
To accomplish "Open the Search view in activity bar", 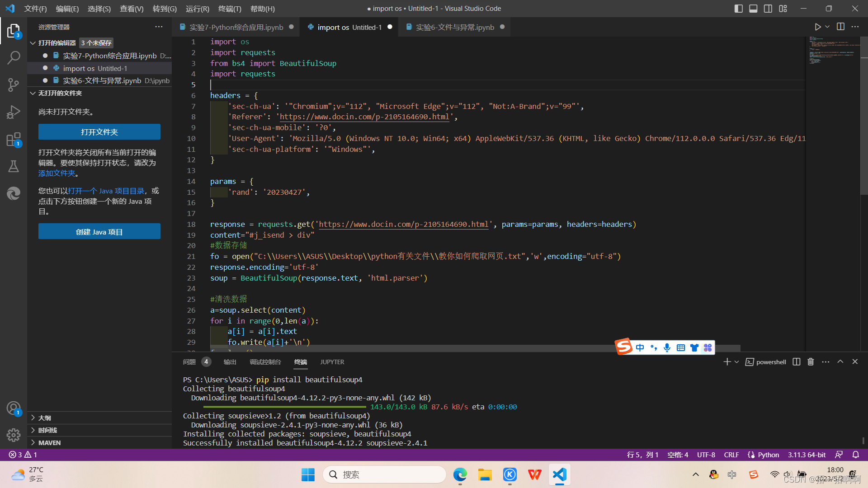I will coord(14,58).
